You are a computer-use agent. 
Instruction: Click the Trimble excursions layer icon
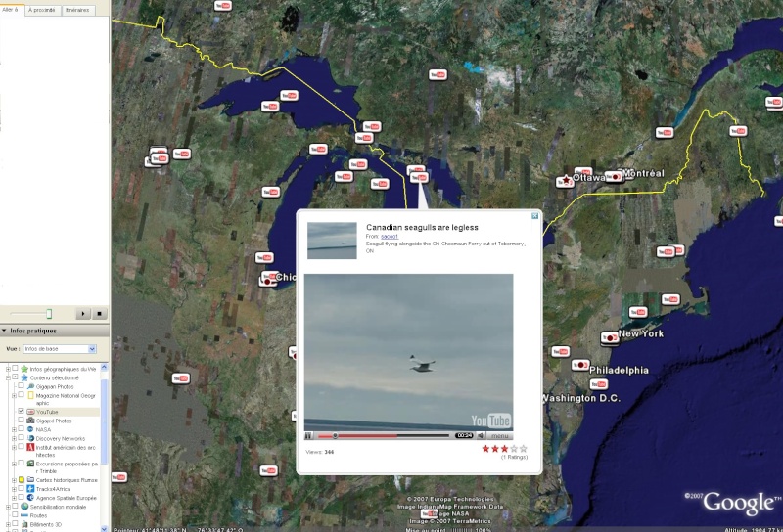[x=30, y=464]
